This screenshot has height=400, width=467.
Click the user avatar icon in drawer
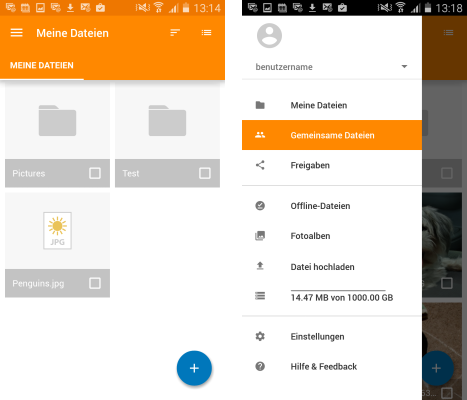click(x=269, y=36)
